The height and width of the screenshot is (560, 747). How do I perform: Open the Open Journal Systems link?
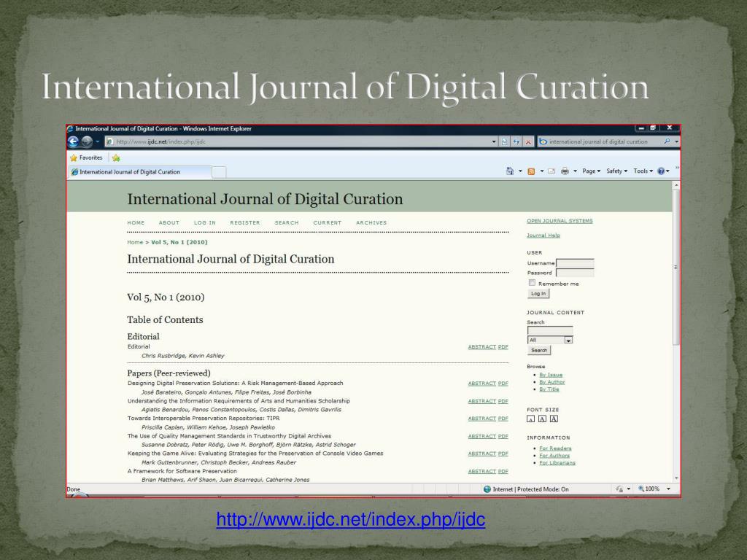point(560,221)
